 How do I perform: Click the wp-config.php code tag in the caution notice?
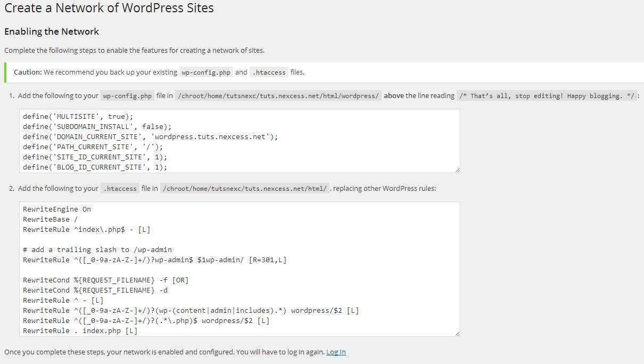point(206,72)
